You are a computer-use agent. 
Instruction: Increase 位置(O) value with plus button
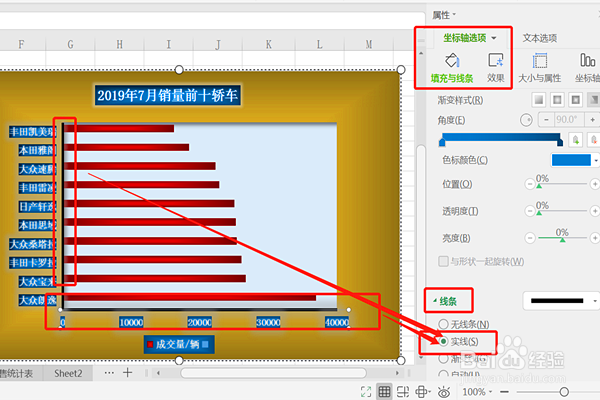coord(595,184)
